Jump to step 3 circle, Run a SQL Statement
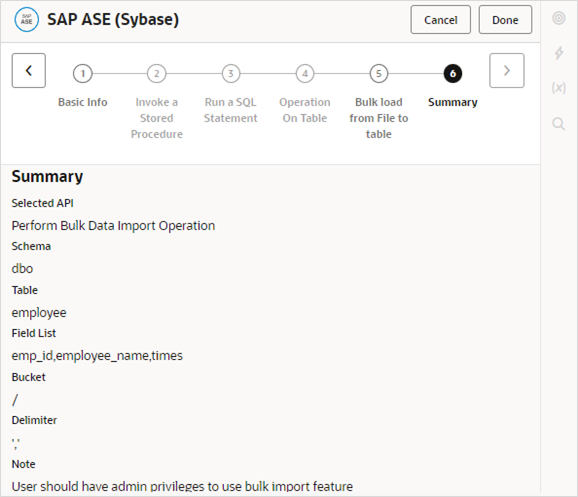Screen dimensions: 578x497 point(231,73)
